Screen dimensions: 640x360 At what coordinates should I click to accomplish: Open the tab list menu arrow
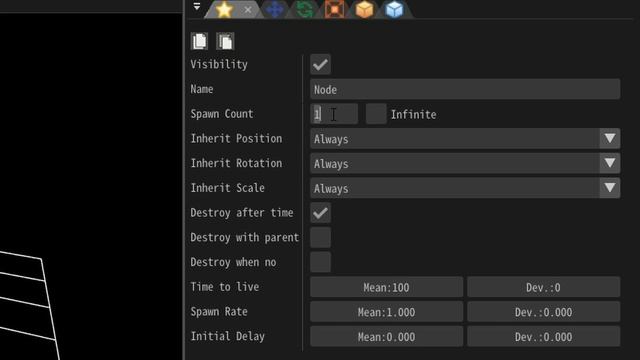(197, 6)
